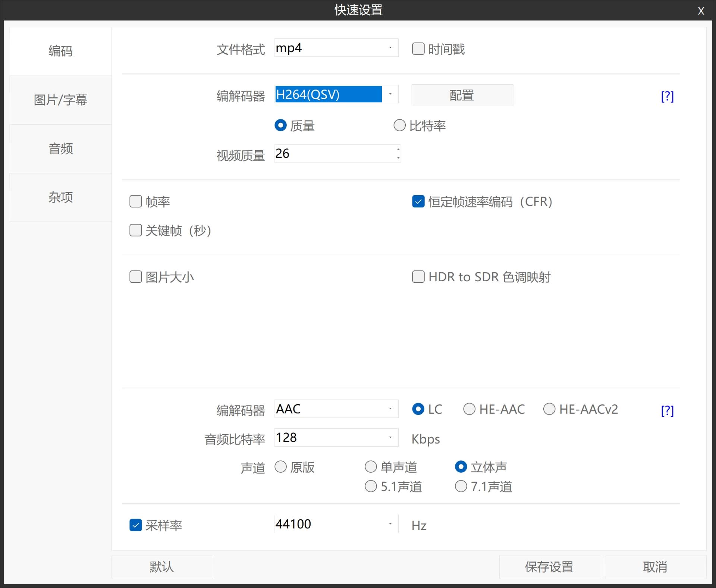This screenshot has height=588, width=716.
Task: Enable the HDR to SDR 色调映射 option
Action: click(418, 277)
